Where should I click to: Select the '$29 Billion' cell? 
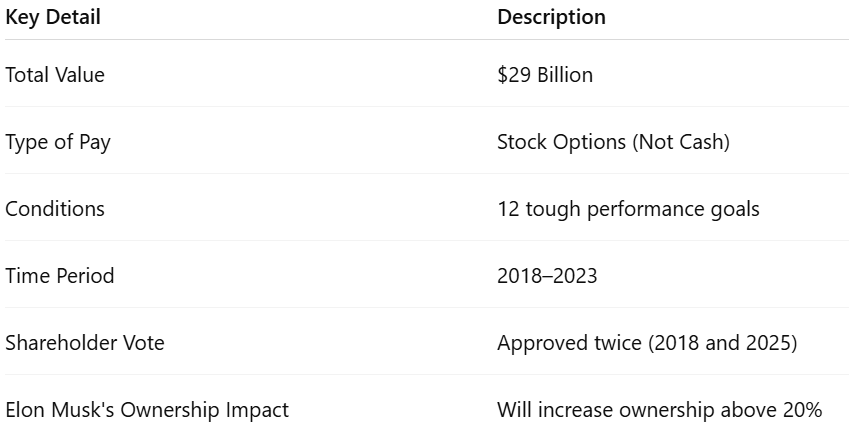point(545,75)
